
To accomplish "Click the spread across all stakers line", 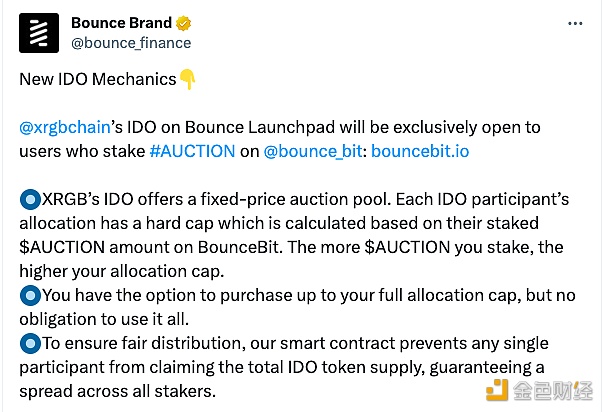I will [x=117, y=392].
